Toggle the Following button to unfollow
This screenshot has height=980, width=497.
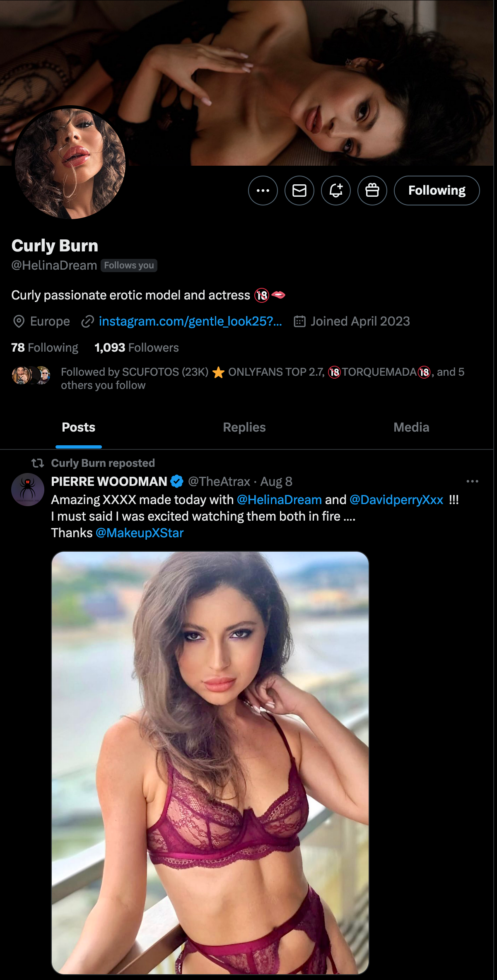(x=437, y=191)
